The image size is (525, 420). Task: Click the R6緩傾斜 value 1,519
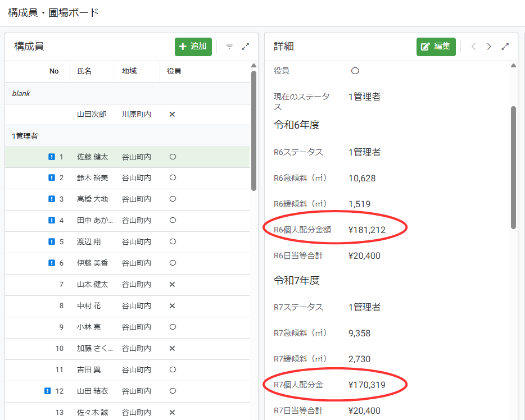pos(359,204)
